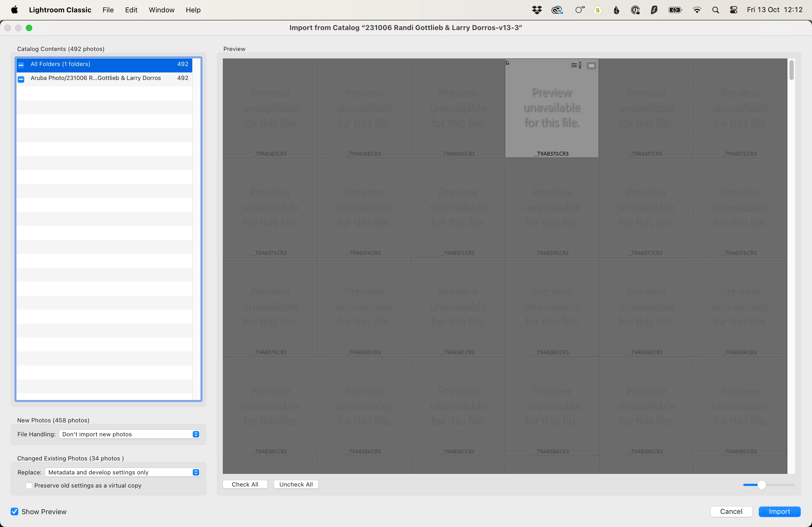The image size is (812, 527).
Task: Click the thumbnail size slider handle
Action: click(762, 485)
